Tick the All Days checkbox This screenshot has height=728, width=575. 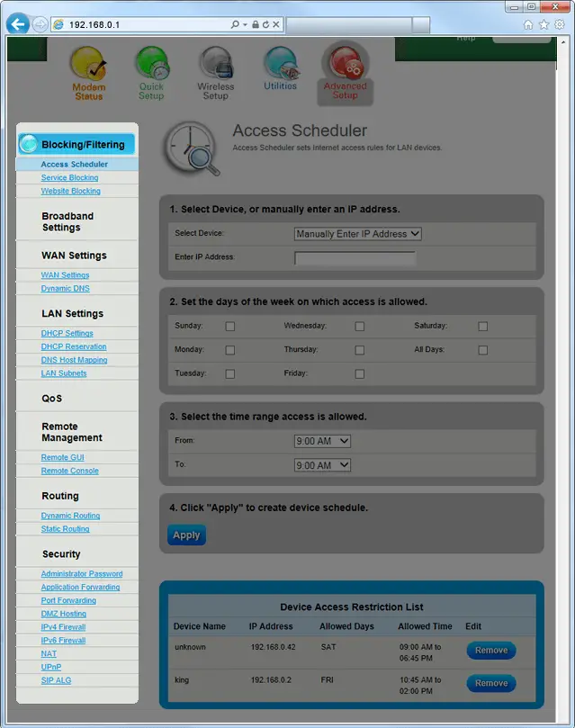click(483, 350)
